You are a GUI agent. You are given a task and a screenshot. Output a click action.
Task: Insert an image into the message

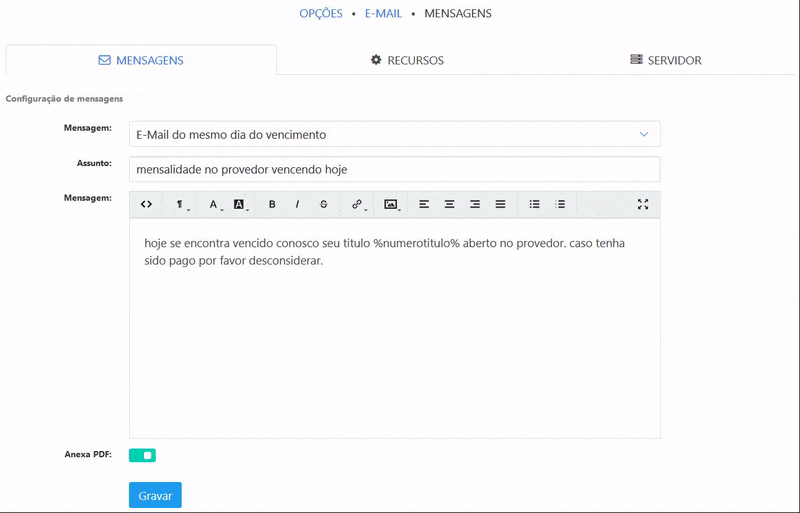pyautogui.click(x=391, y=204)
